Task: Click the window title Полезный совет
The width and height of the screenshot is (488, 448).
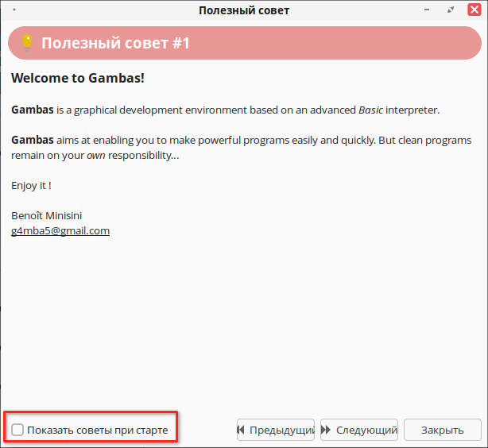Action: click(x=243, y=10)
